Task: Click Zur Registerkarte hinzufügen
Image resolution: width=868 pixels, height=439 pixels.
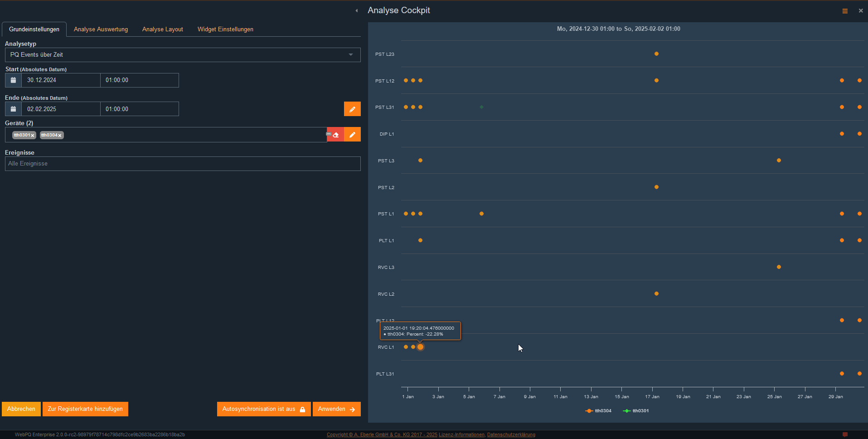Action: click(x=85, y=409)
